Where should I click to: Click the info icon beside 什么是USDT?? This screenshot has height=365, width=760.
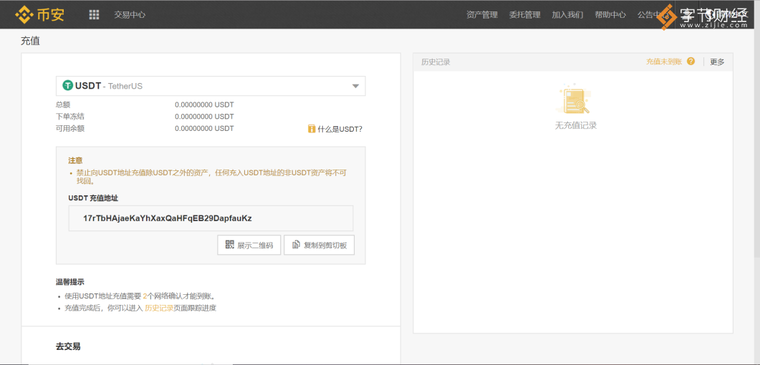click(x=312, y=129)
